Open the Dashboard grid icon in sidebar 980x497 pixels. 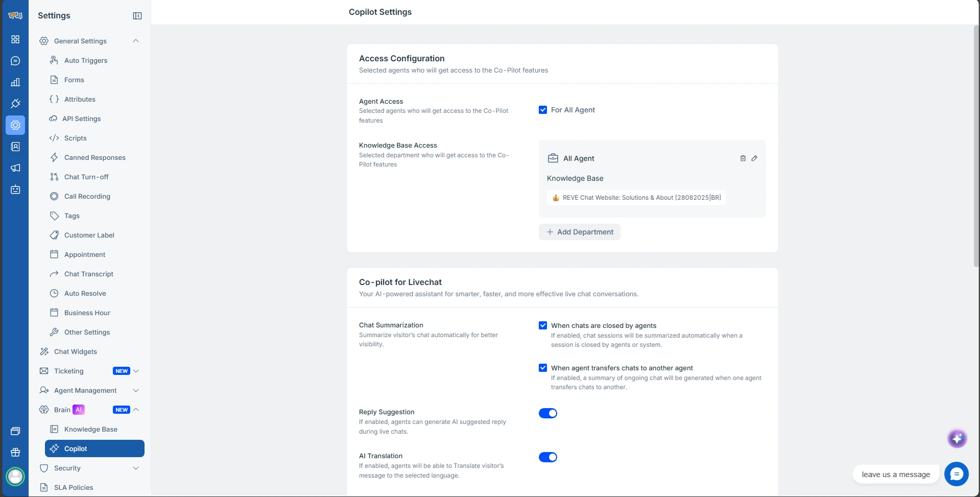(x=15, y=39)
